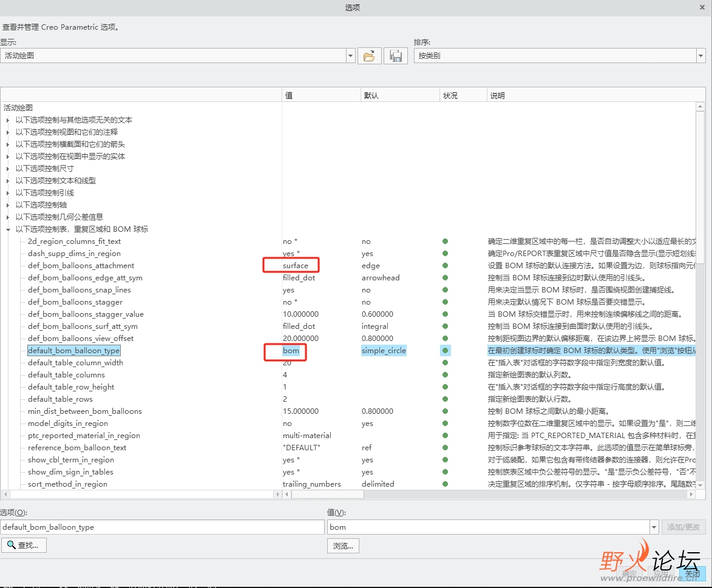This screenshot has width=712, height=588.
Task: Select the show_dim_sign_in_tables option
Action: [70, 471]
